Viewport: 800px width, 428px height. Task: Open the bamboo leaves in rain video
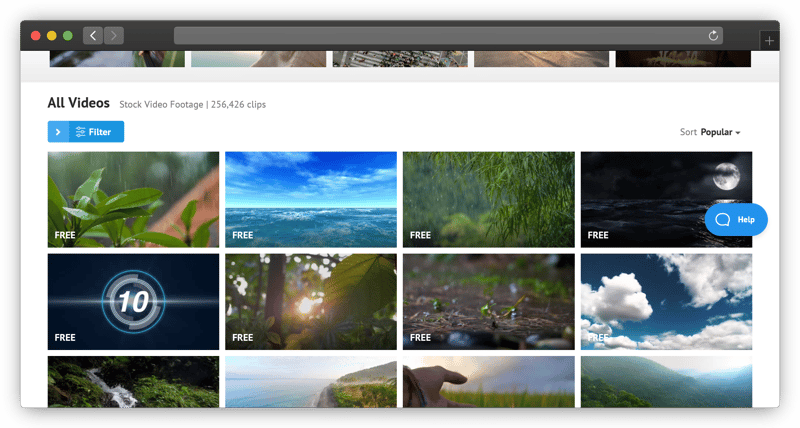point(488,199)
